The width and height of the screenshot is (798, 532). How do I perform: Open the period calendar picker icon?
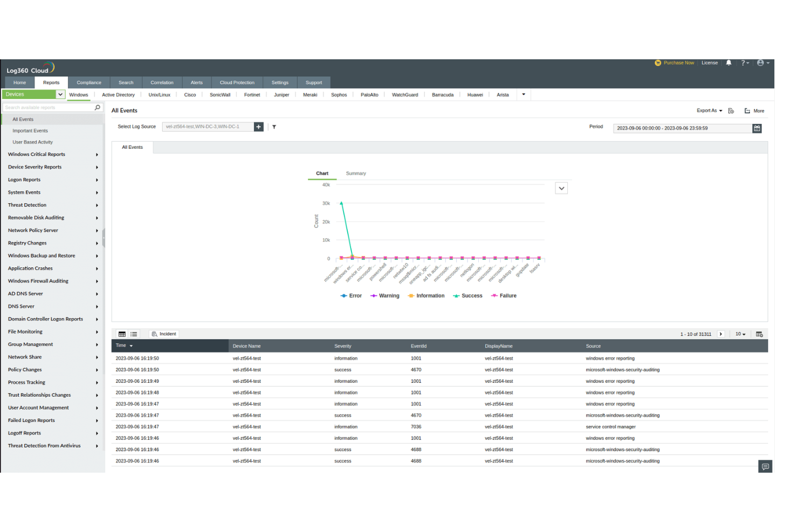pyautogui.click(x=757, y=128)
